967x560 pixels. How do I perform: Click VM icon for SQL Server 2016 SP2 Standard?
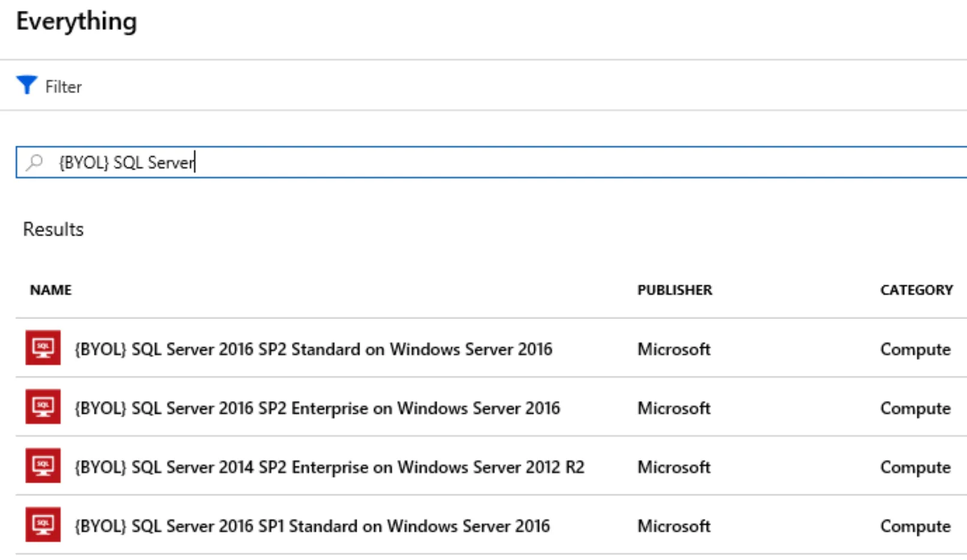43,348
